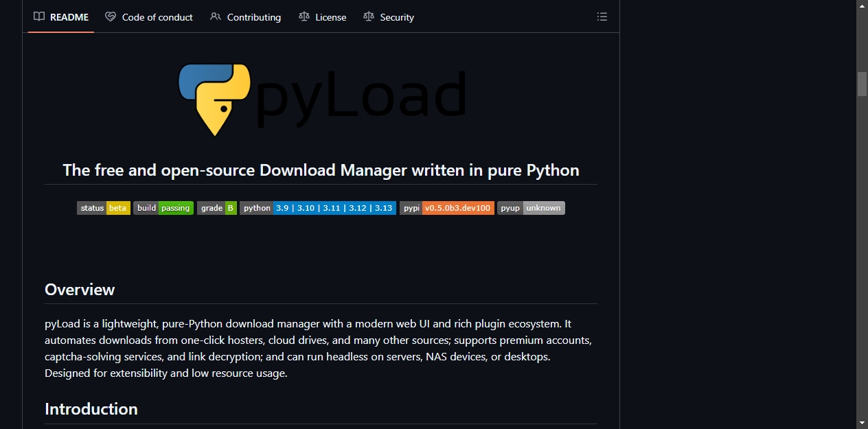The width and height of the screenshot is (868, 429).
Task: Open the README outline list icon
Action: click(602, 16)
